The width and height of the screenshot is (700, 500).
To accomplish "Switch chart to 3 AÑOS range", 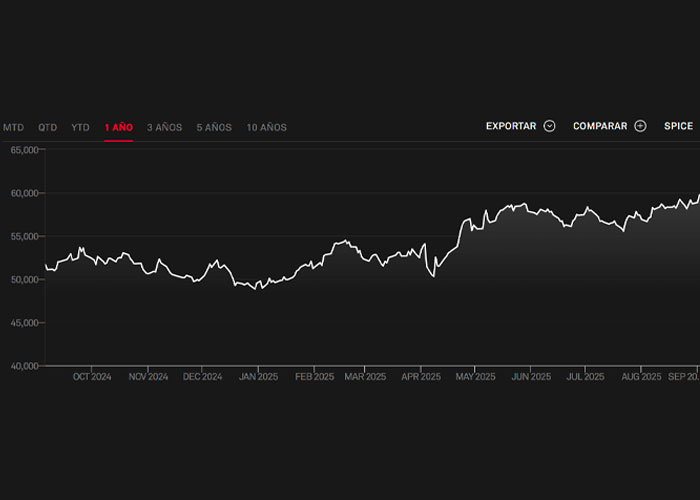I will [x=164, y=128].
